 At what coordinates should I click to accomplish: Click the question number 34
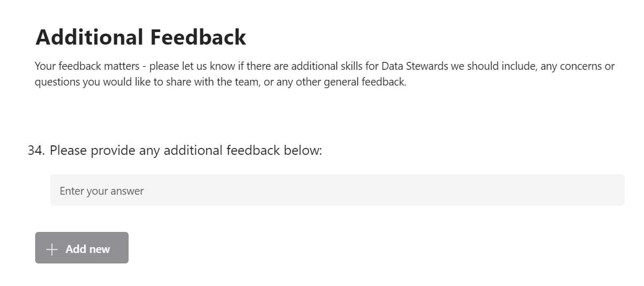[x=36, y=151]
